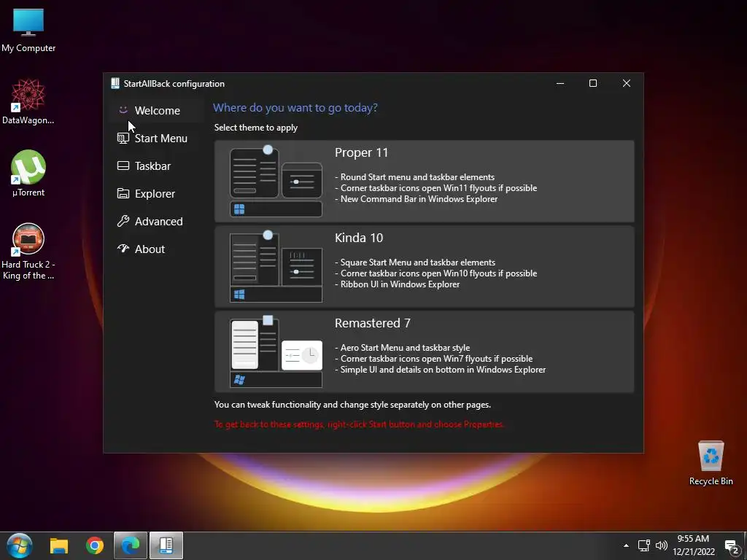Select the DataWagon desktop shortcut
The width and height of the screenshot is (747, 560).
click(28, 102)
